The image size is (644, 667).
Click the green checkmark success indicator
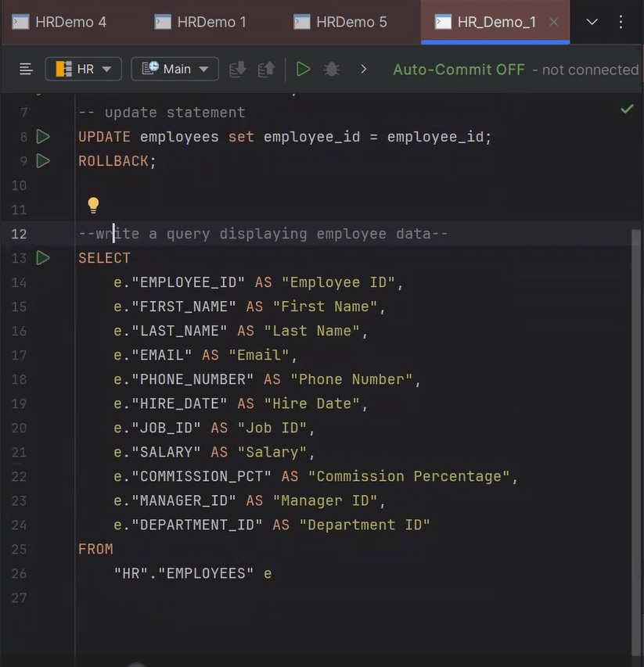click(627, 109)
